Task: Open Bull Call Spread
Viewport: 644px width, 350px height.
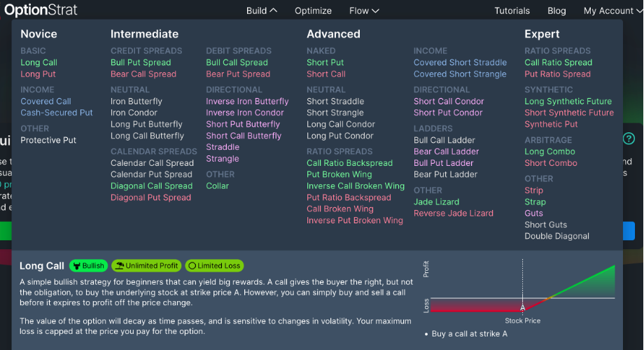Action: pos(237,62)
